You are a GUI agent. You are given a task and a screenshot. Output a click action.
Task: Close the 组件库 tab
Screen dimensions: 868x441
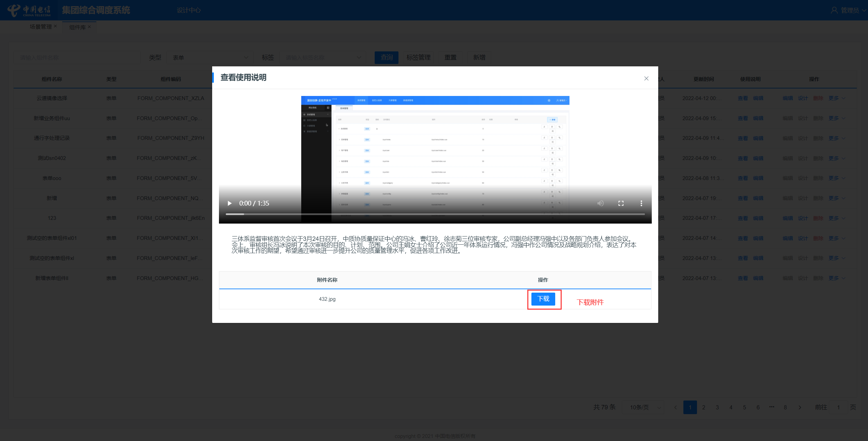pos(89,27)
